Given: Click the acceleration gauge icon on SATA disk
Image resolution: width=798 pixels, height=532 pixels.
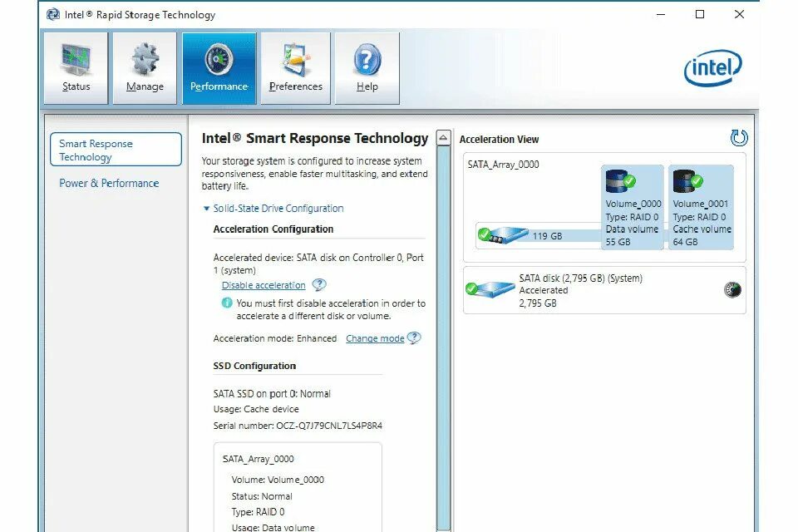Looking at the screenshot, I should tap(732, 290).
